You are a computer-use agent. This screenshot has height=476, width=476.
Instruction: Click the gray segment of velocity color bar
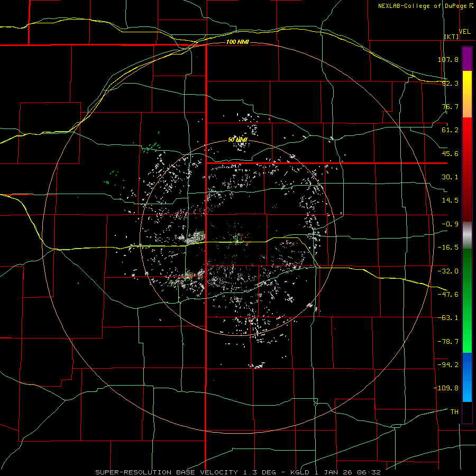coord(467,235)
